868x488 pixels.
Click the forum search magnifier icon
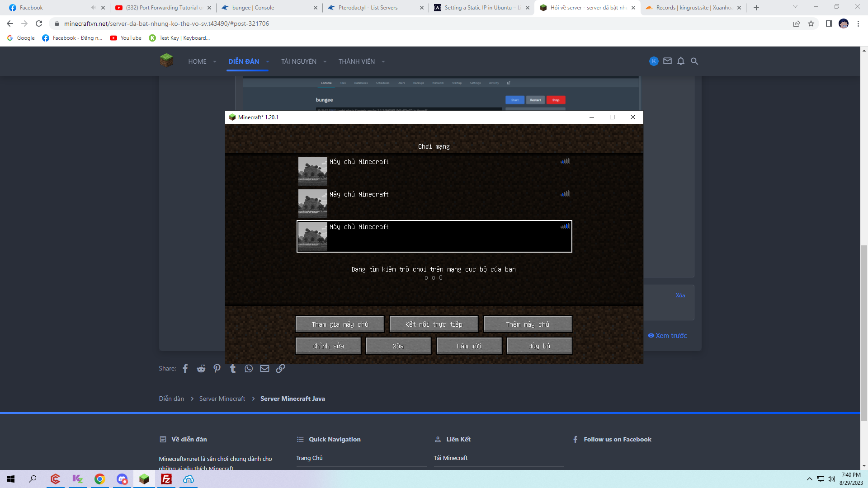point(694,61)
